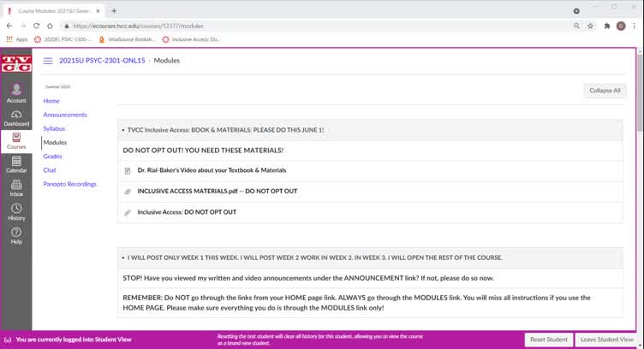Toggle the hamburger course menu icon
Viewport: 644px width, 349px height.
(x=48, y=61)
